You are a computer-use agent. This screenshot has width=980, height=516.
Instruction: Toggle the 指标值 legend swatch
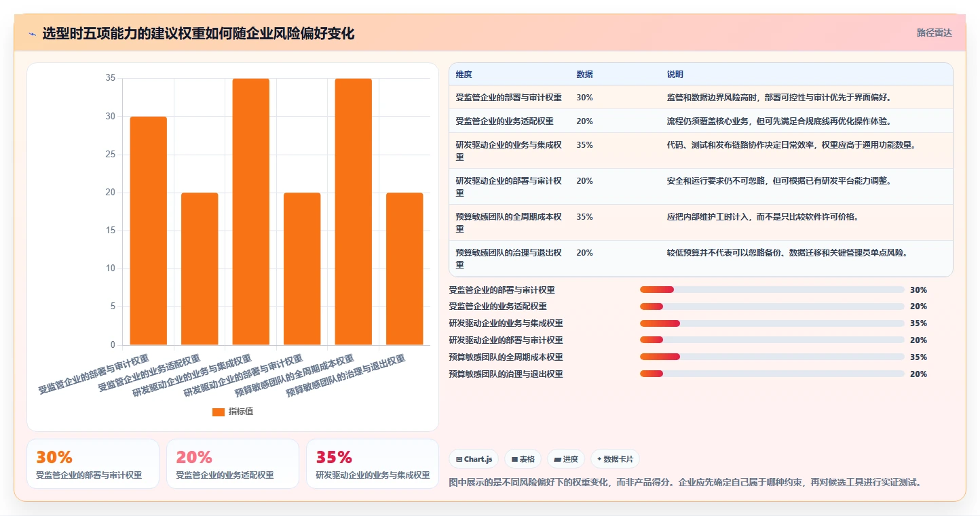(x=218, y=412)
